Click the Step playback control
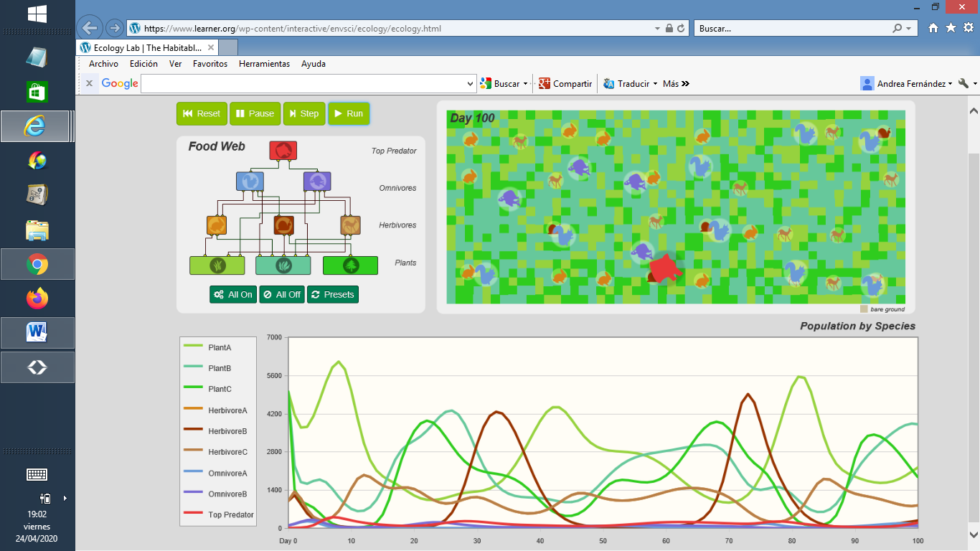980x551 pixels. coord(304,113)
